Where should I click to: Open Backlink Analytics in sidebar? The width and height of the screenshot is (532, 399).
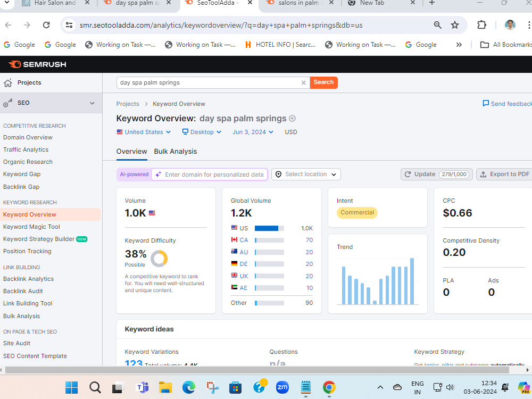[x=29, y=279]
